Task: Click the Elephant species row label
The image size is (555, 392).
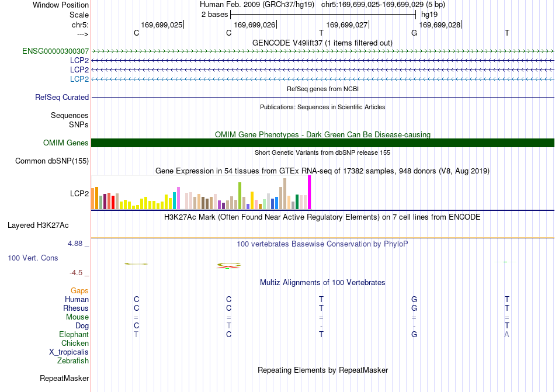Action: click(x=74, y=334)
